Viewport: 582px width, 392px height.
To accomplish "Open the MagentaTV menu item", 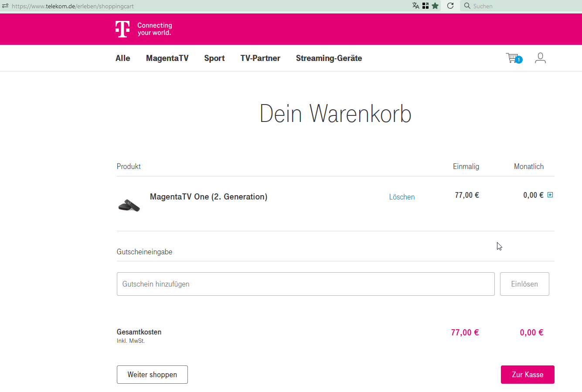I will [x=167, y=58].
